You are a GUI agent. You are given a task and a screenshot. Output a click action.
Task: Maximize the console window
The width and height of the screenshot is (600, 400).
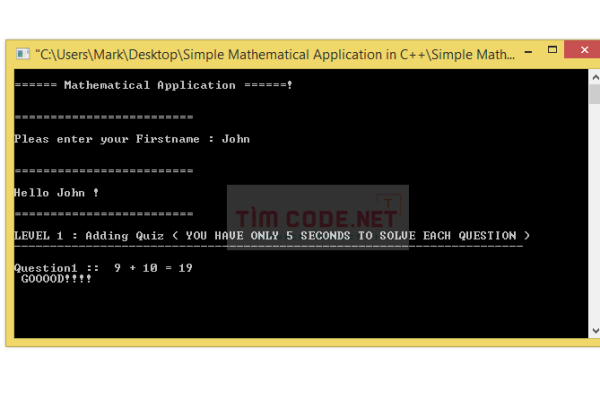[x=552, y=50]
